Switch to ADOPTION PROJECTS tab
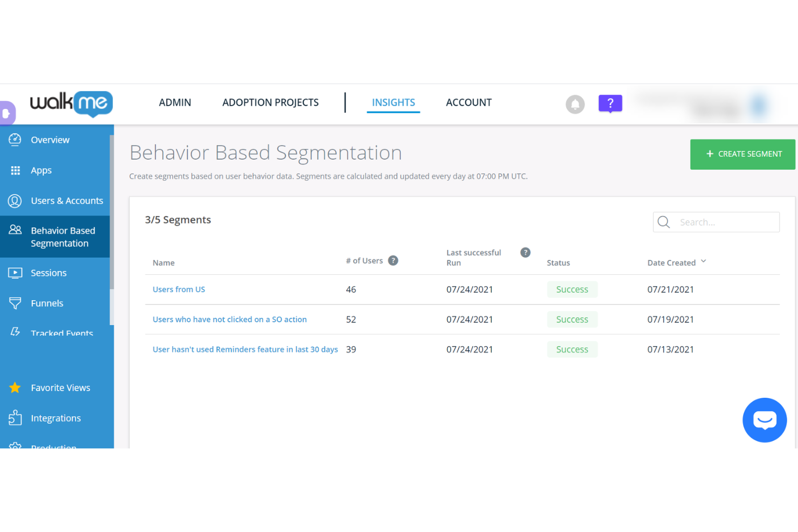 (x=271, y=102)
